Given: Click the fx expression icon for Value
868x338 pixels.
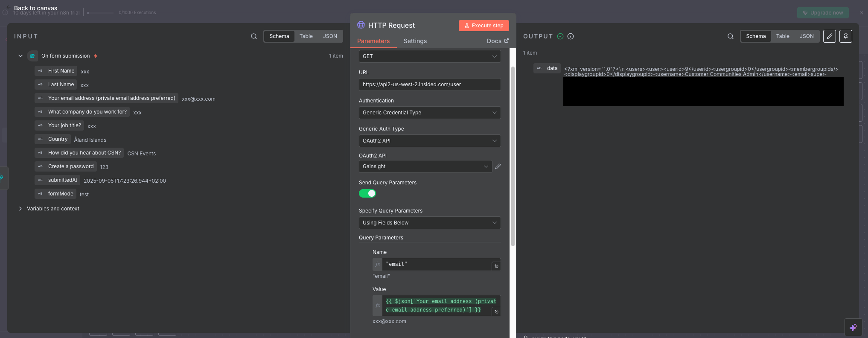Looking at the screenshot, I should [378, 306].
